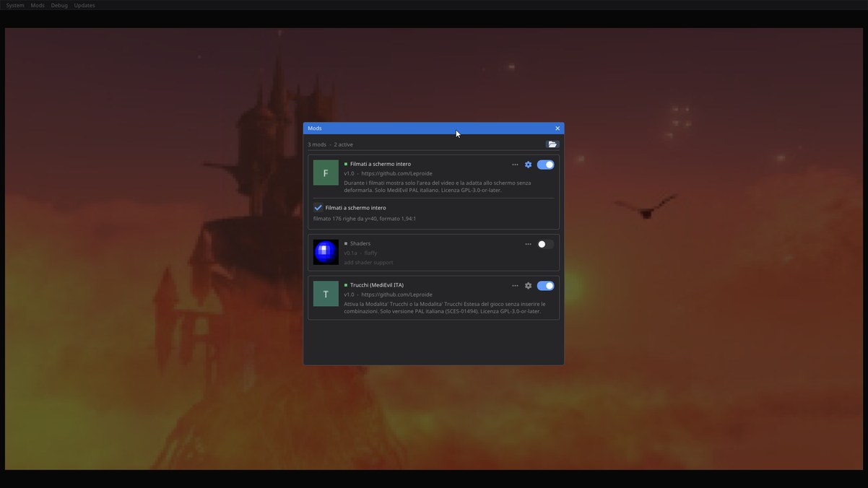Open the Mods menu
This screenshot has width=868, height=488.
tap(38, 5)
